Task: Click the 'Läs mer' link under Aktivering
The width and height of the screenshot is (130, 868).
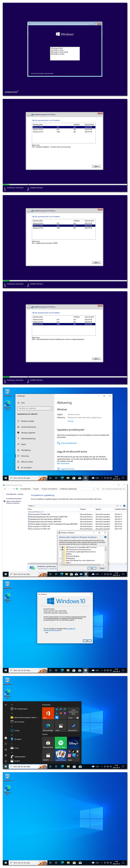Action: [71, 421]
